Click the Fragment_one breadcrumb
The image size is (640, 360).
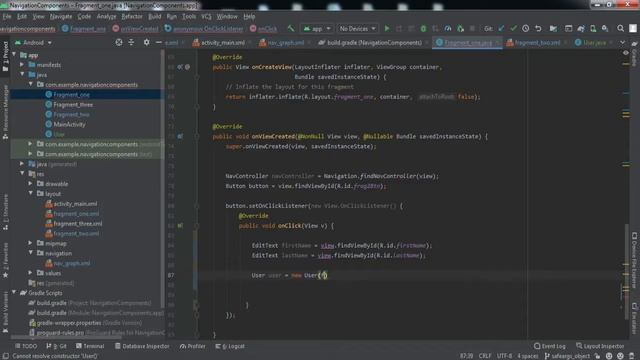click(x=84, y=29)
